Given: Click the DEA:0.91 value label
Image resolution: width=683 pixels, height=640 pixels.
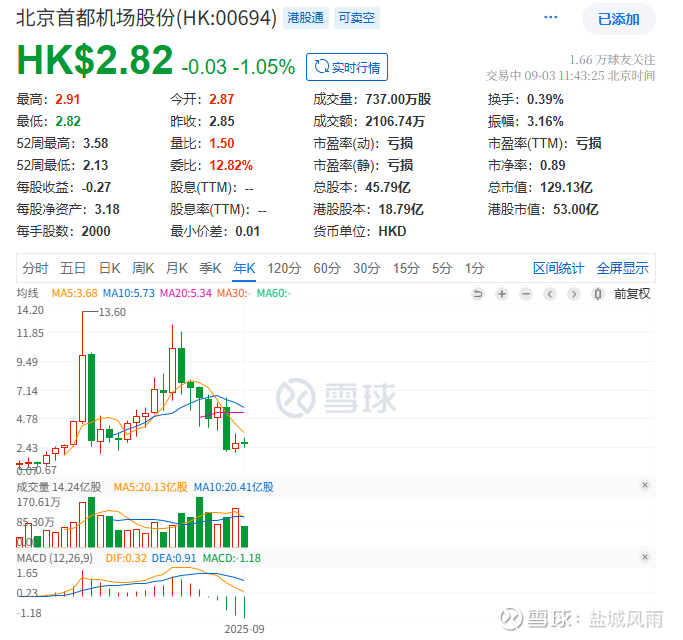Looking at the screenshot, I should (x=174, y=558).
